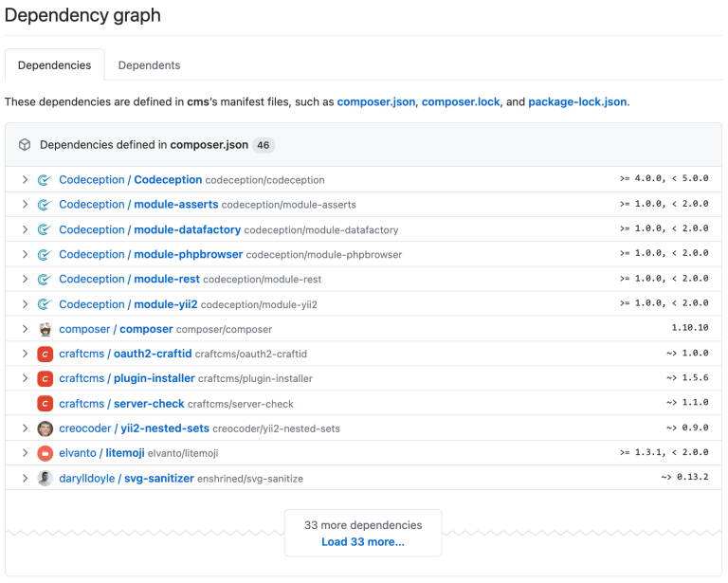
Task: Open the composer.lock manifest link
Action: pos(461,101)
